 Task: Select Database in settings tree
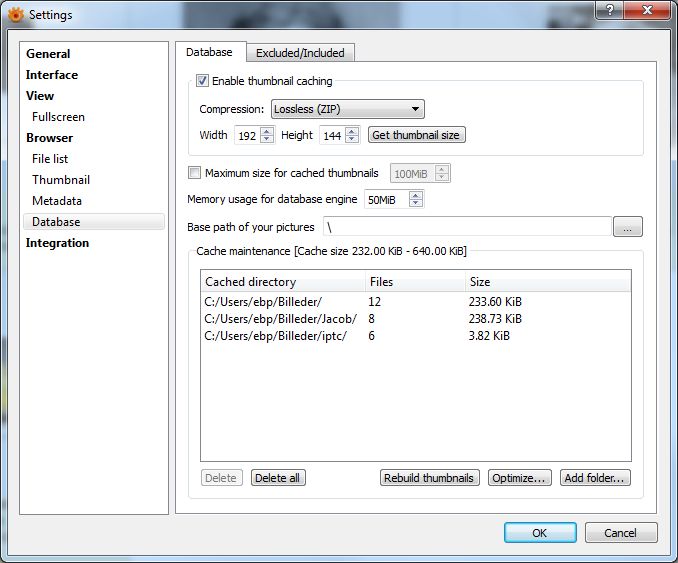pos(94,222)
